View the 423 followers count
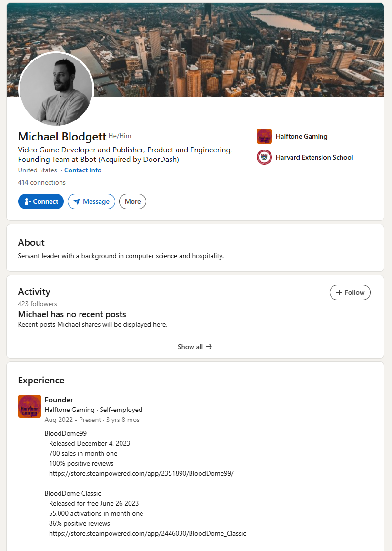This screenshot has height=551, width=392. click(37, 304)
